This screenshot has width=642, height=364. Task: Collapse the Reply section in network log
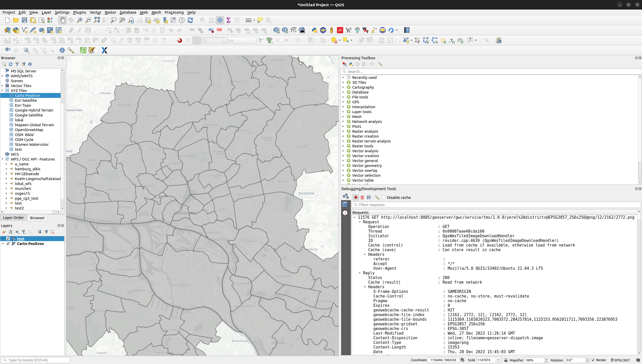(360, 273)
